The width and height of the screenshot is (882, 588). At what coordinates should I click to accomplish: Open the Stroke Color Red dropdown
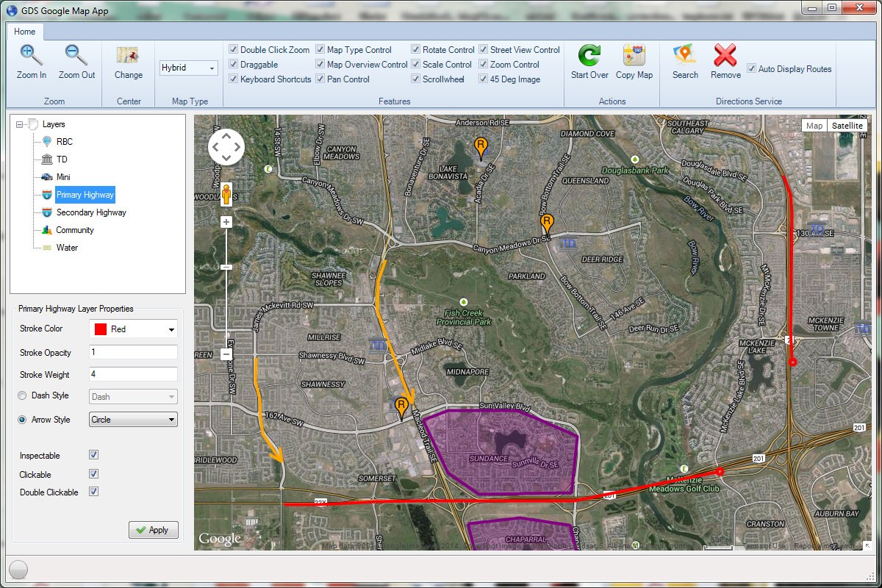click(133, 329)
